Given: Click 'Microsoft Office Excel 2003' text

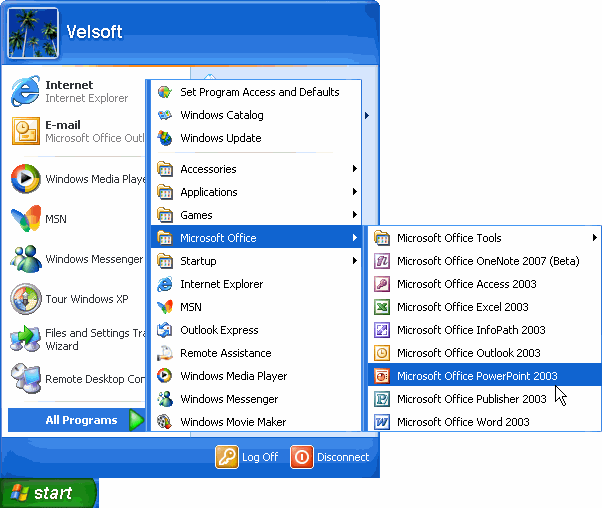Looking at the screenshot, I should pyautogui.click(x=463, y=307).
